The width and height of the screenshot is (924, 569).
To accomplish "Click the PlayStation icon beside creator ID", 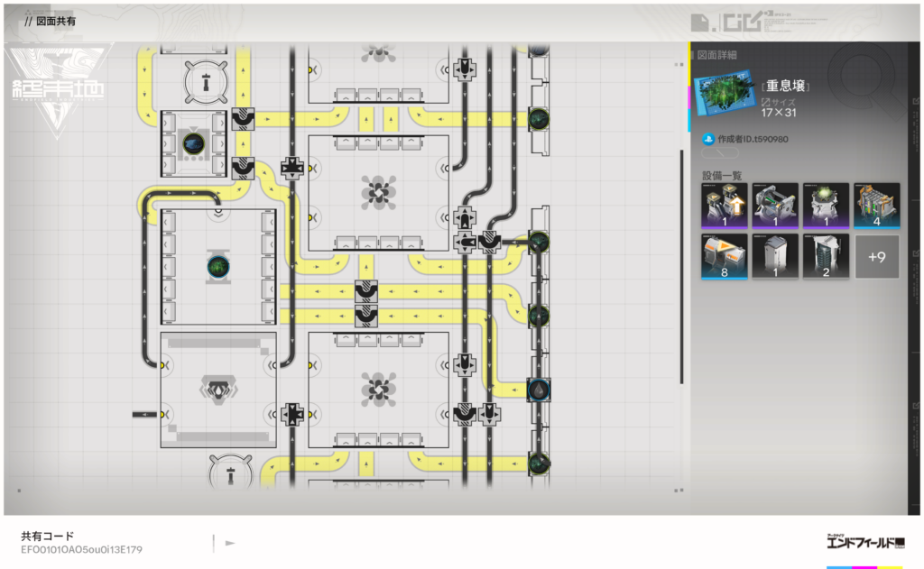I will [x=708, y=139].
